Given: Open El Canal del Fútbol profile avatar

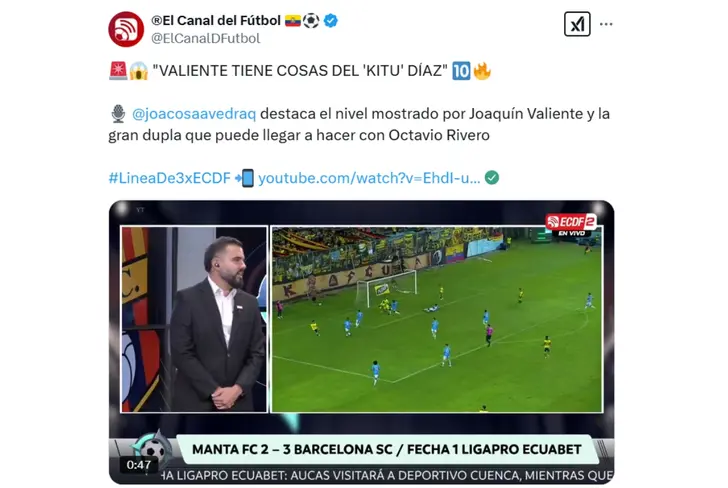Looking at the screenshot, I should 126,29.
